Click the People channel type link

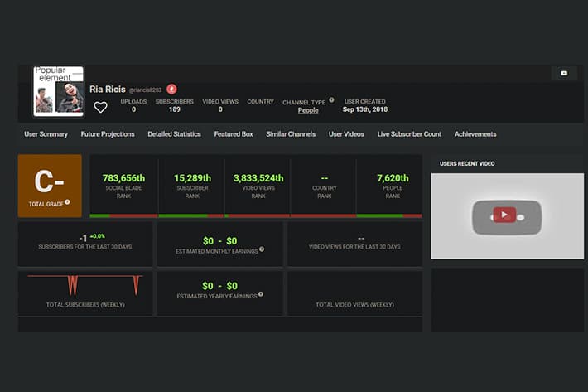click(308, 110)
